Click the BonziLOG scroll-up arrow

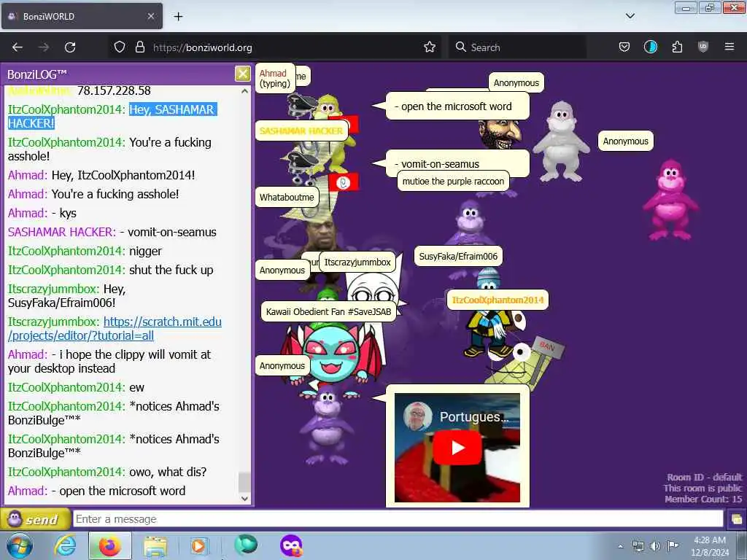tap(245, 91)
